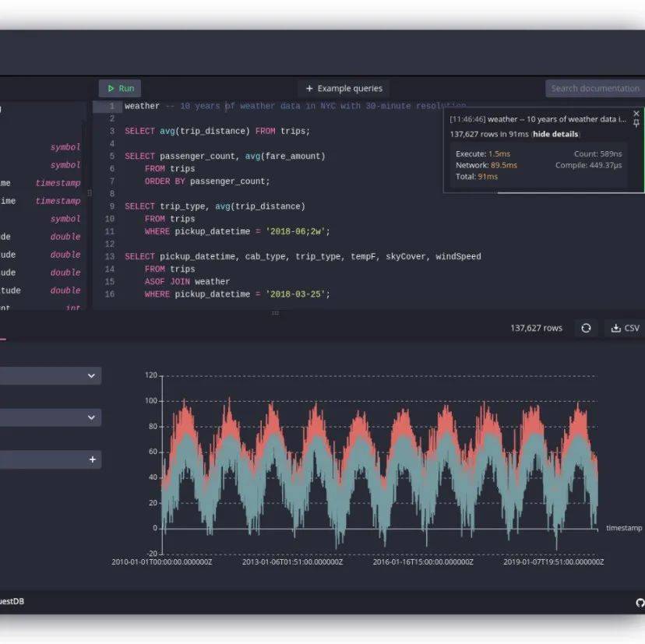Open the GitHub icon in footer
Screen dimensions: 645x644
[x=640, y=602]
